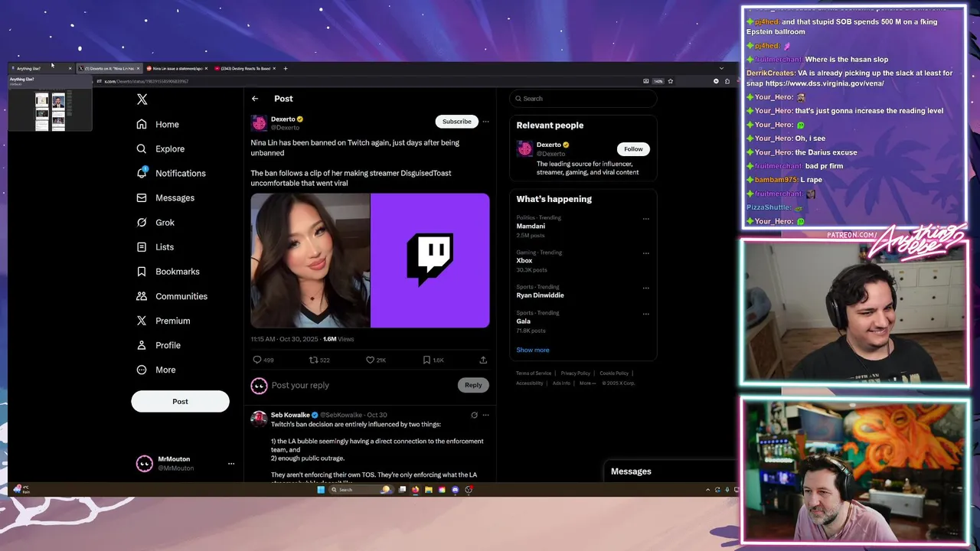Open Discord from the taskbar
Screen dimensions: 980x551
455,490
